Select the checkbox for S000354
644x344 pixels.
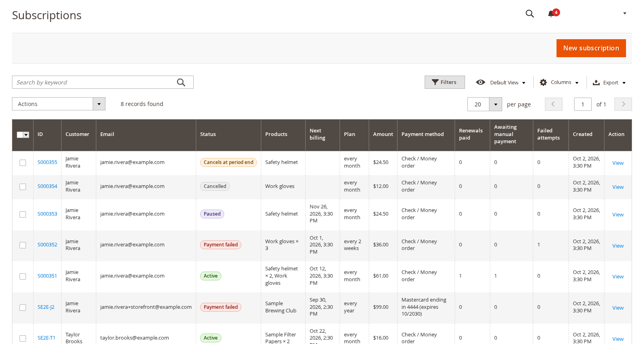tap(23, 187)
